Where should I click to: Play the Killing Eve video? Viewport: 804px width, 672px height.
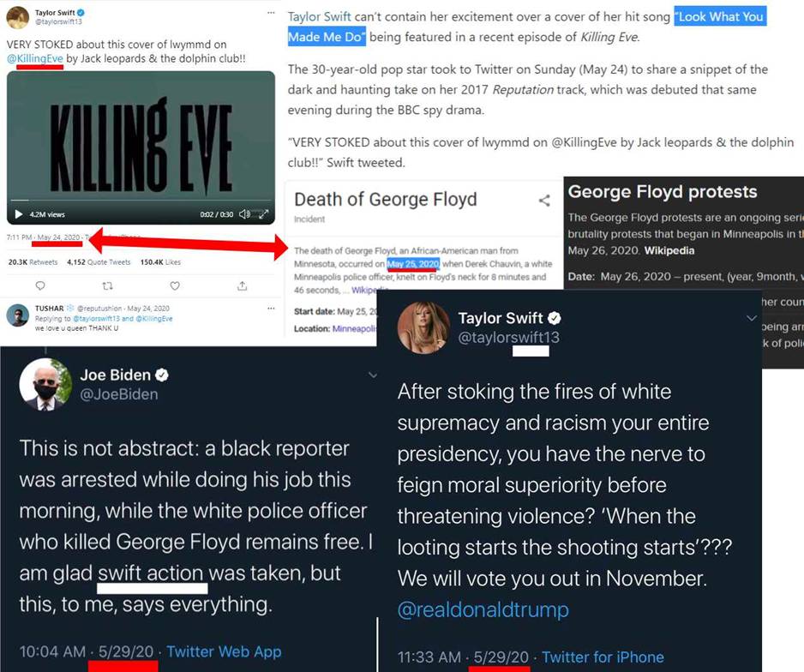[19, 214]
